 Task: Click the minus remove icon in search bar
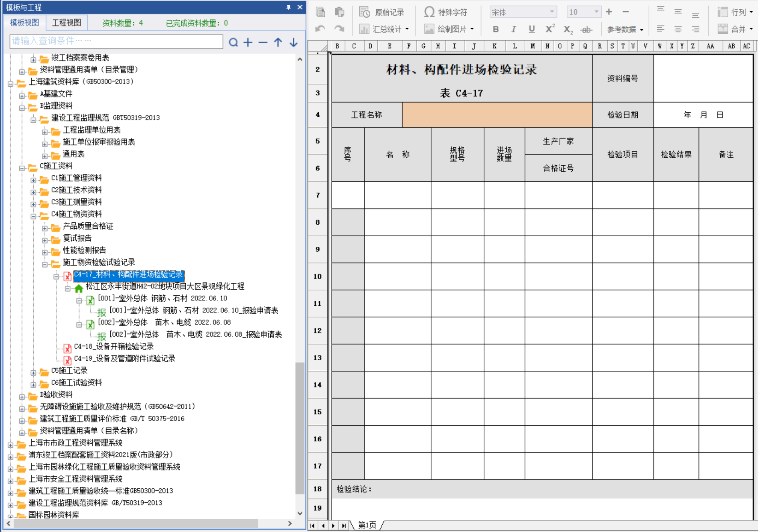click(x=263, y=42)
